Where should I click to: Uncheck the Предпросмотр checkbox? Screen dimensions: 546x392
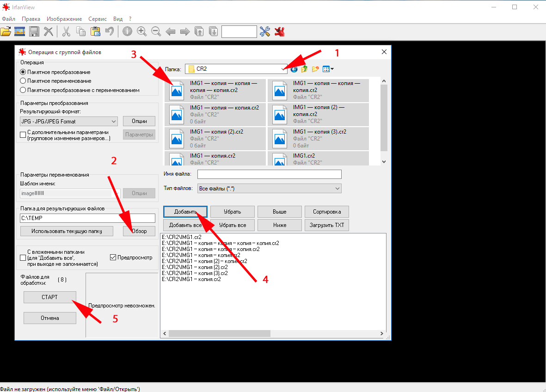point(113,257)
